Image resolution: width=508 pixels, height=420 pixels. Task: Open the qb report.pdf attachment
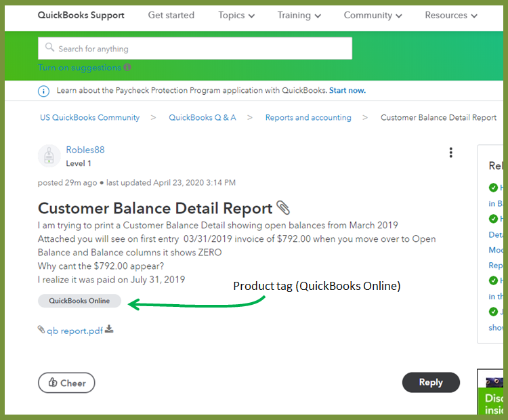(x=75, y=331)
